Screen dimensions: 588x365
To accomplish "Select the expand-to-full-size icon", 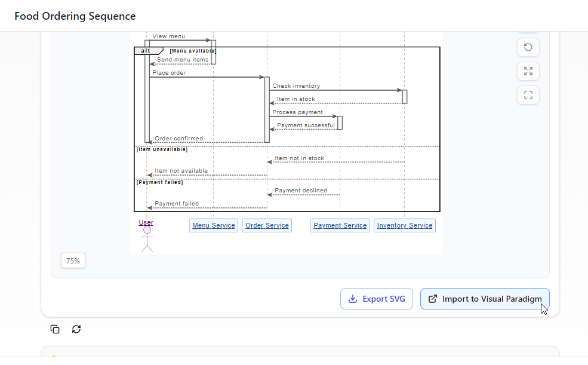I will pyautogui.click(x=528, y=70).
